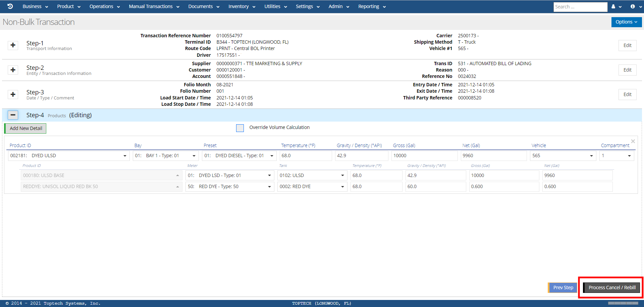Click the Prev Step button

[563, 288]
